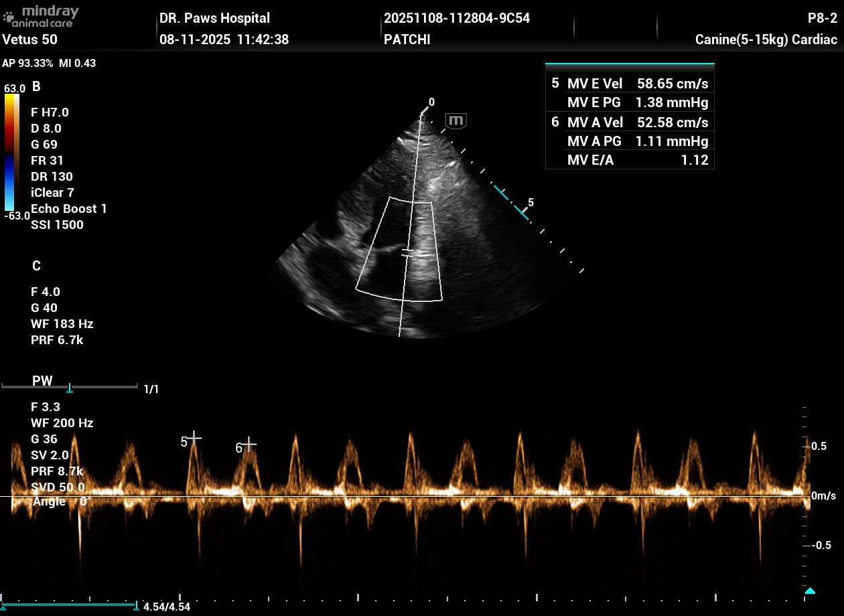
Task: Click the cine end marker beside 4.54/4.54
Action: (x=137, y=606)
